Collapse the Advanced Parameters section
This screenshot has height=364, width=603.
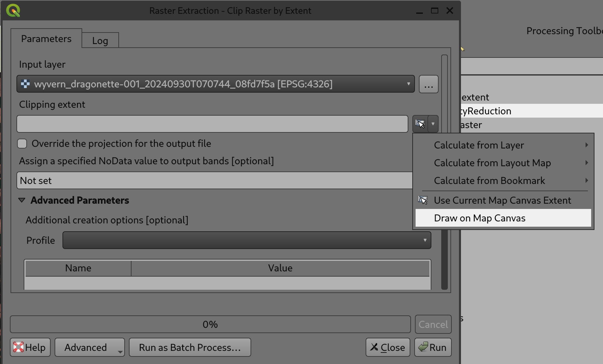pos(22,200)
